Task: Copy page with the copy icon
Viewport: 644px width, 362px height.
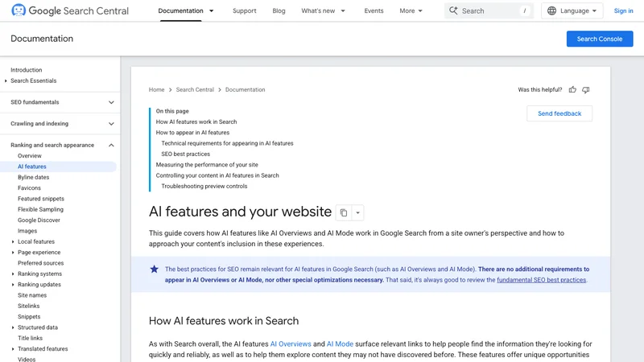Action: tap(344, 212)
